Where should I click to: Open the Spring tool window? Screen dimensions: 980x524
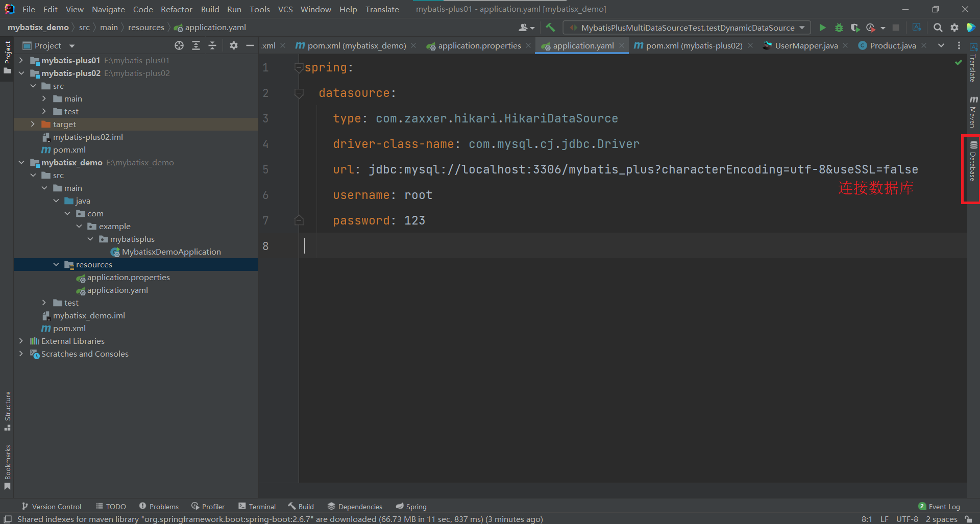tap(411, 506)
